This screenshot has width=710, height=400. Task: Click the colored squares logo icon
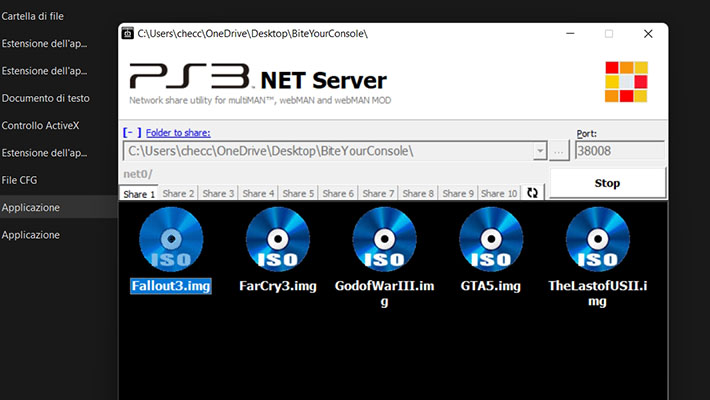pos(627,82)
